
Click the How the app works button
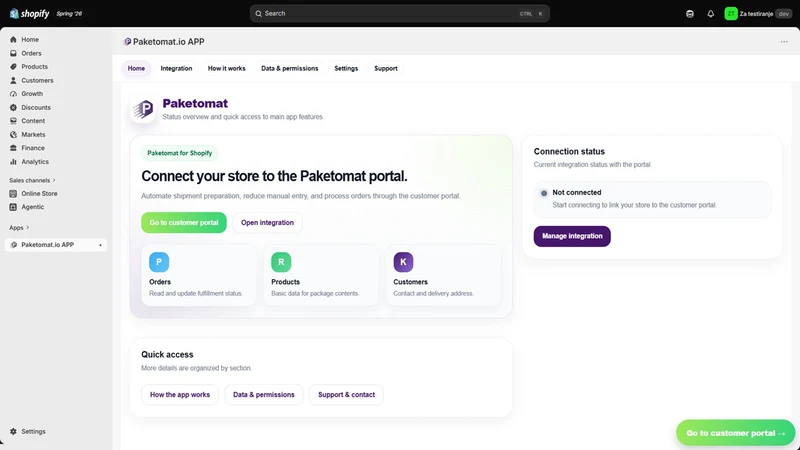pyautogui.click(x=180, y=394)
